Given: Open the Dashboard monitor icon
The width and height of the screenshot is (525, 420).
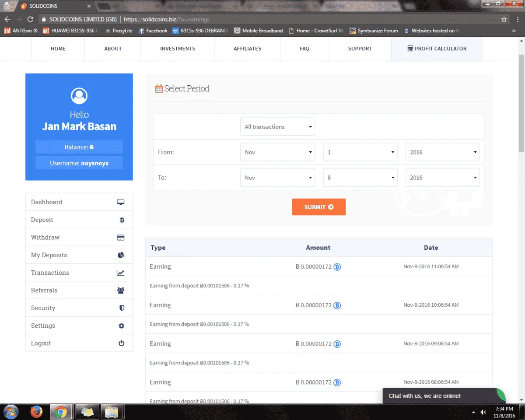Looking at the screenshot, I should coord(121,202).
